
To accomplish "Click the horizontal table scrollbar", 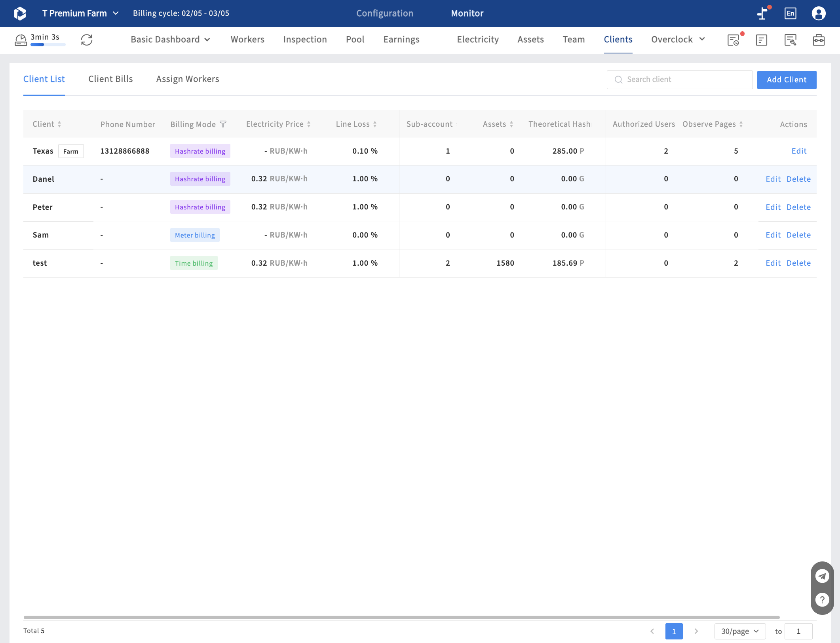I will 401,617.
